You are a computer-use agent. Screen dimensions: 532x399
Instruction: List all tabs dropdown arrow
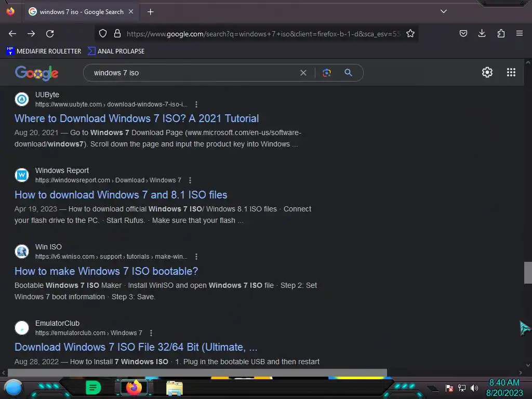444,11
